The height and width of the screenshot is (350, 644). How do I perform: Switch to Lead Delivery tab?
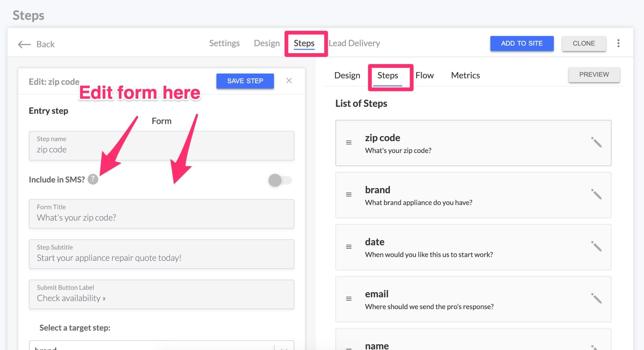354,43
